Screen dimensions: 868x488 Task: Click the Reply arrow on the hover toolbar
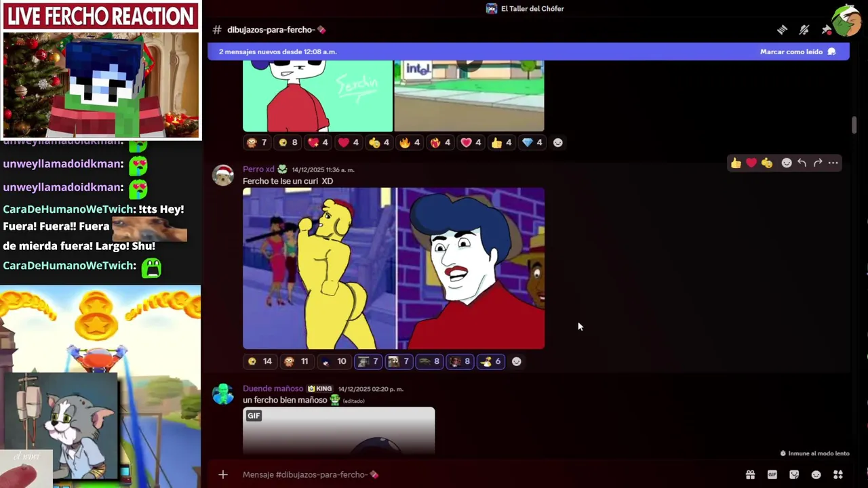point(802,163)
